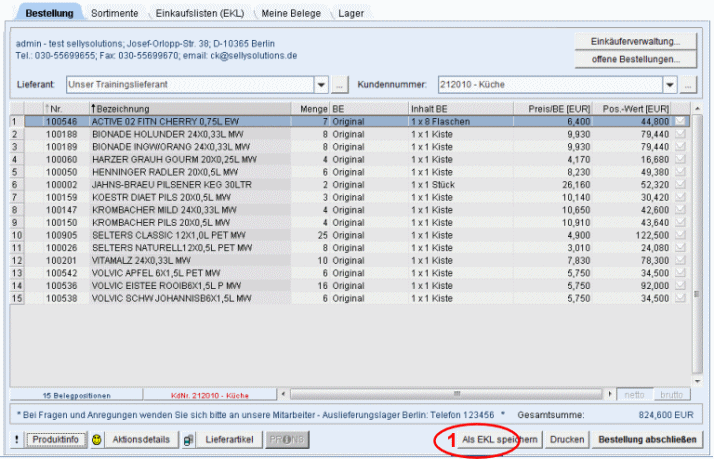Image resolution: width=714 pixels, height=459 pixels.
Task: Toggle the greyed PREIS button
Action: click(x=286, y=440)
